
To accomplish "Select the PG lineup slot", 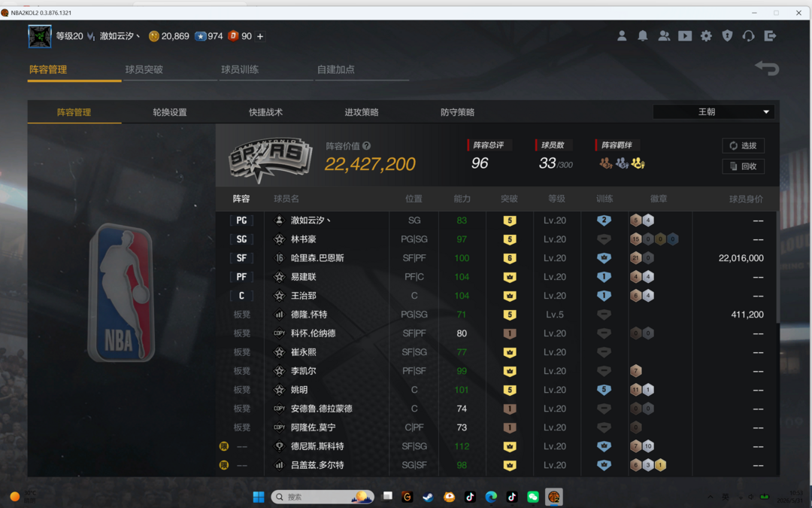I will 241,221.
